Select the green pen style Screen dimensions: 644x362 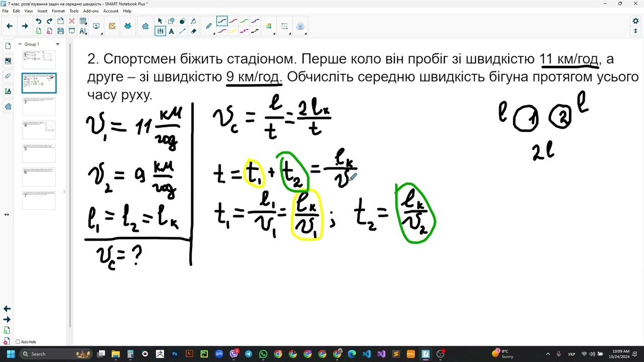coord(244,21)
